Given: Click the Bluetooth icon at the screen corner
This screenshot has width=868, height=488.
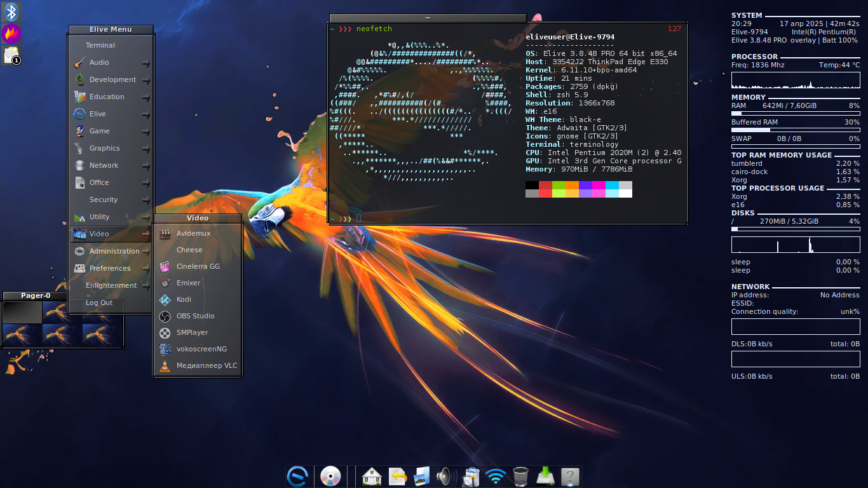Looking at the screenshot, I should tap(11, 11).
